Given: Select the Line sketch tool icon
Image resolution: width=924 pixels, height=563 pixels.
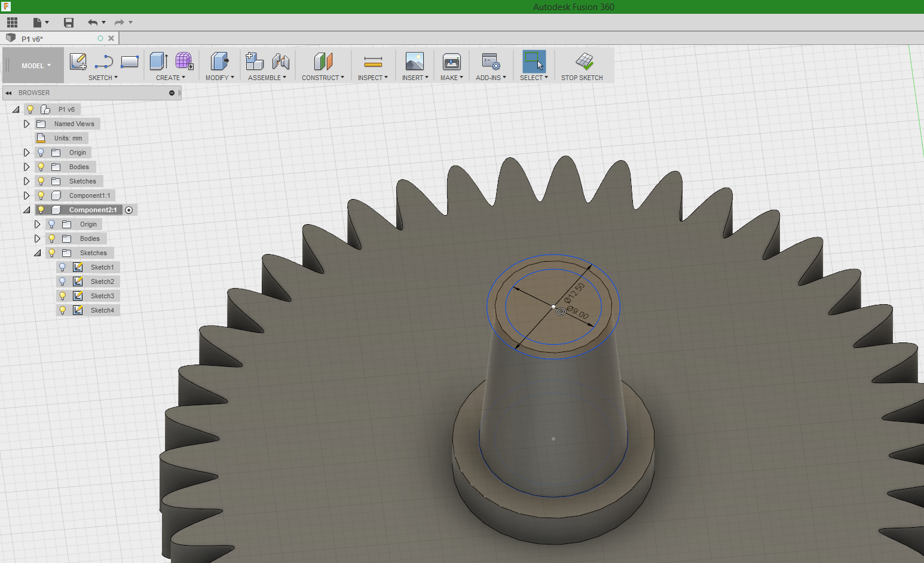Looking at the screenshot, I should click(104, 61).
